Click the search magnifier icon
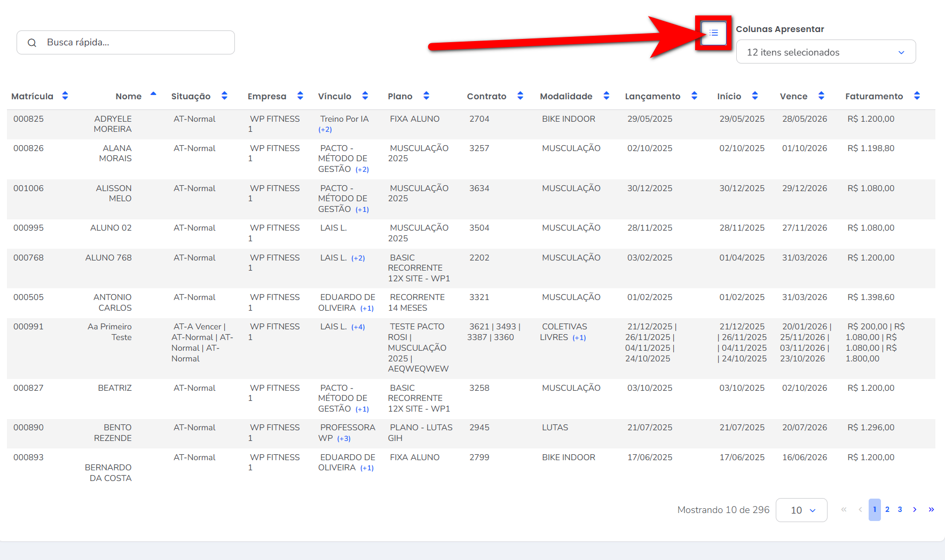Screen dimensions: 945x560 pyautogui.click(x=32, y=43)
